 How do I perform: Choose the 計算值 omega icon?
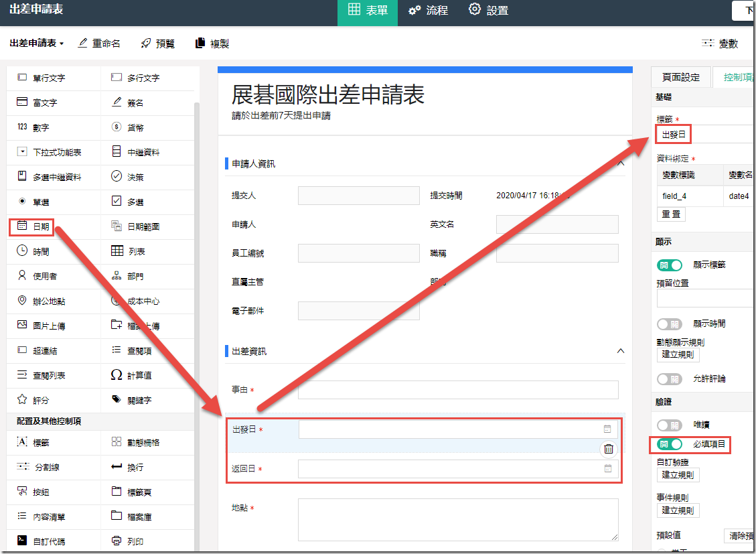[x=117, y=374]
